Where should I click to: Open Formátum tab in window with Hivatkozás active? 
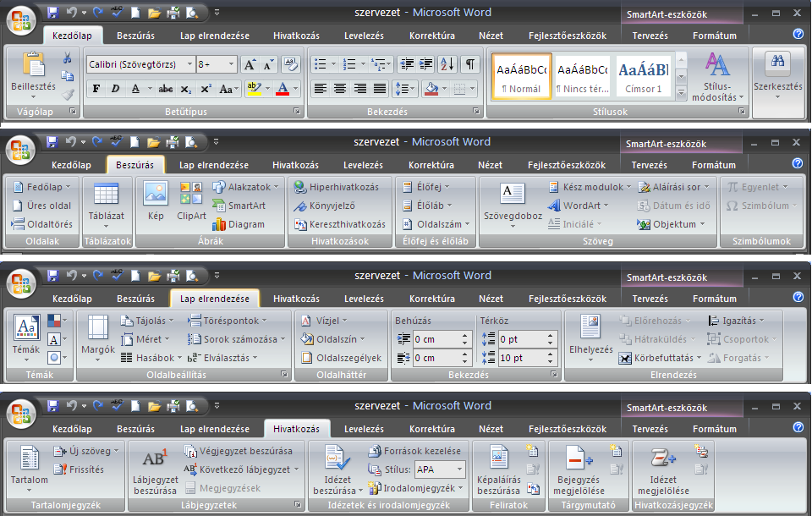(x=714, y=429)
